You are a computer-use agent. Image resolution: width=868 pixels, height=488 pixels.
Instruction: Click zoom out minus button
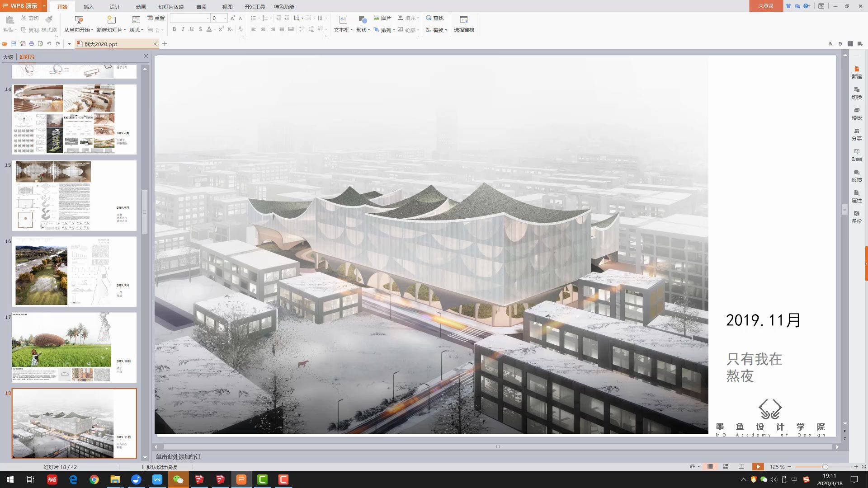click(789, 467)
